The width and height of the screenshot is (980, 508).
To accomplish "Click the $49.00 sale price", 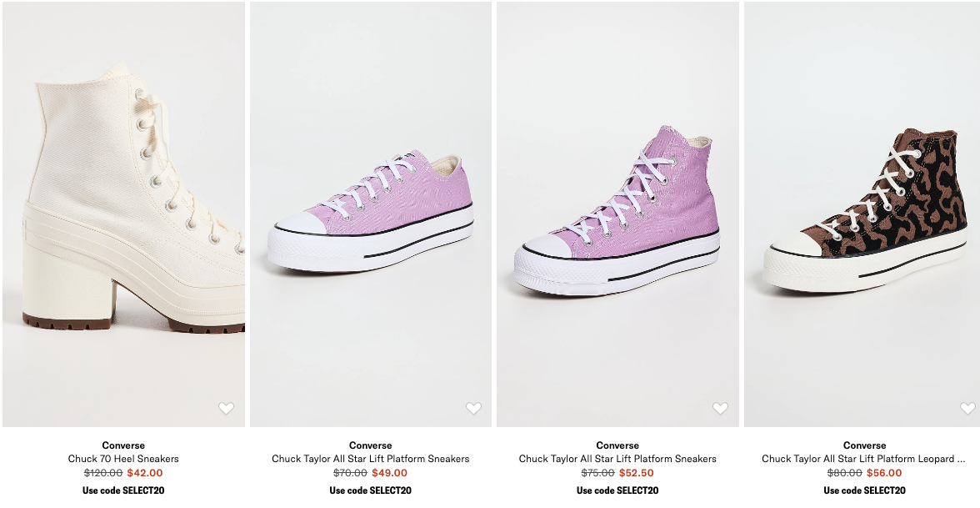I will (390, 473).
